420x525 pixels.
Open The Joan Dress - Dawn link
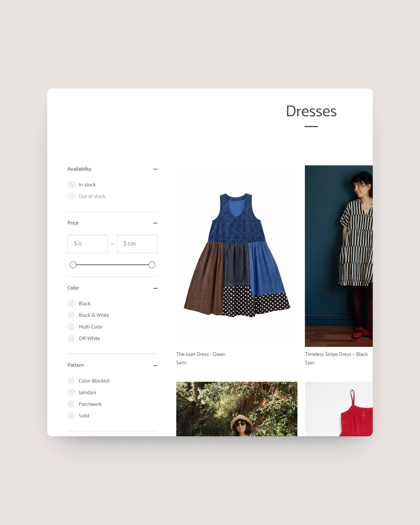(201, 354)
